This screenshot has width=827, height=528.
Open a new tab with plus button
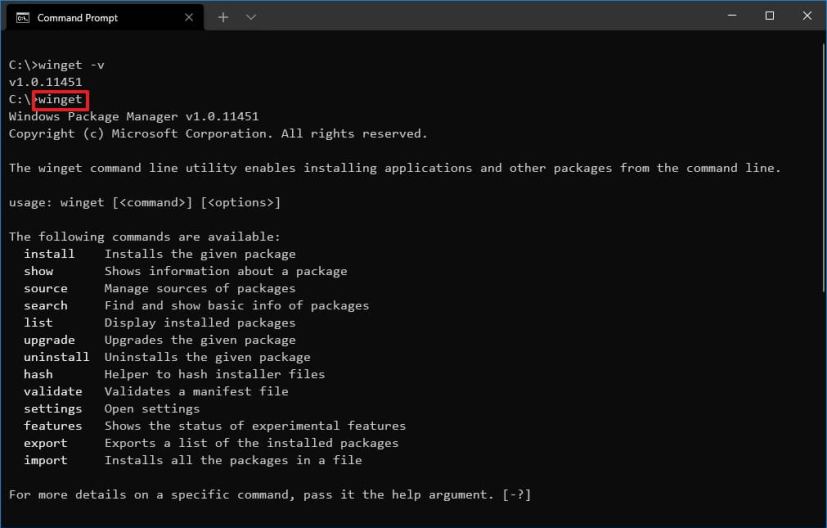223,17
